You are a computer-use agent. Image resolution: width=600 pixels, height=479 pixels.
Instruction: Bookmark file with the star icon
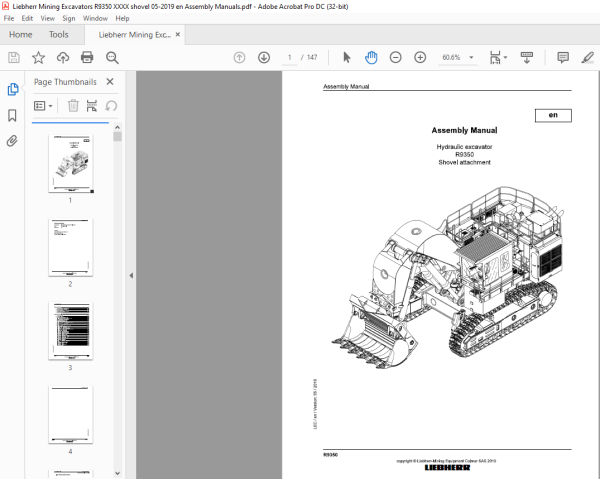pos(38,57)
